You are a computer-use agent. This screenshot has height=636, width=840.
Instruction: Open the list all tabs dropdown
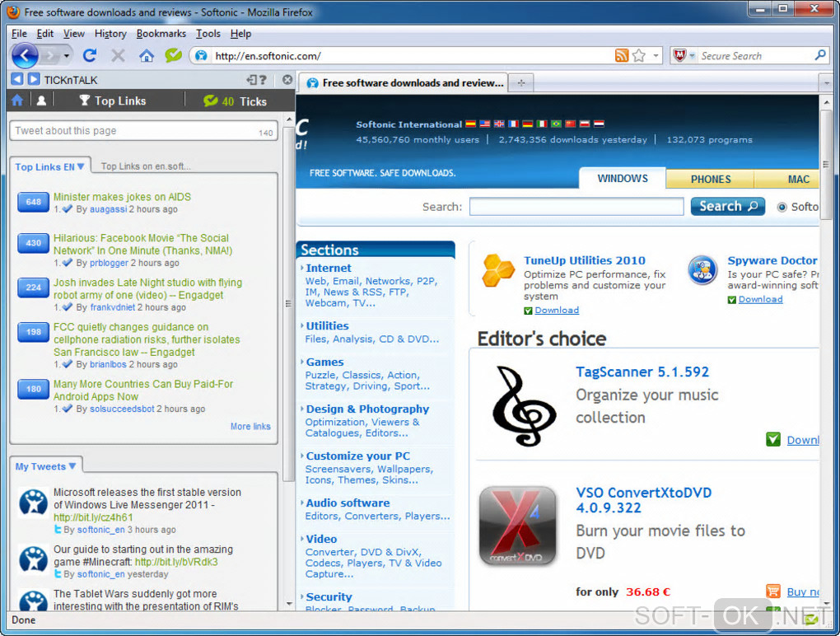click(827, 83)
